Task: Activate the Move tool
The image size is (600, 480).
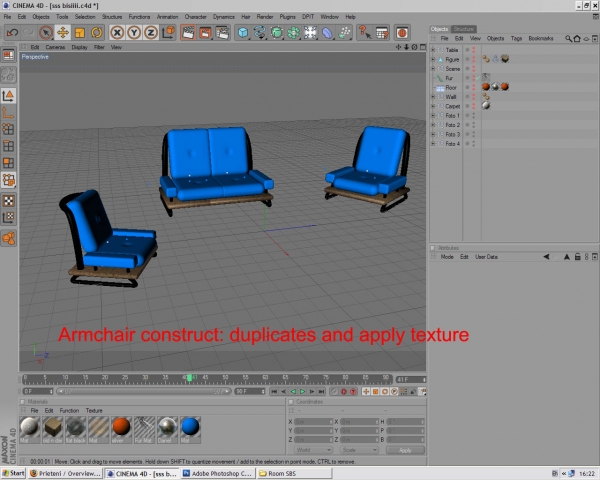Action: pyautogui.click(x=63, y=33)
